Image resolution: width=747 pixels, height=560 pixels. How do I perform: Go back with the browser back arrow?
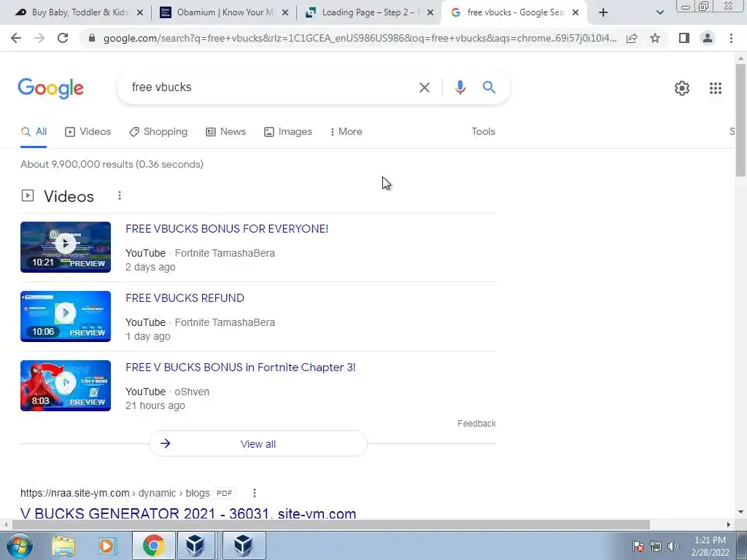(x=16, y=38)
